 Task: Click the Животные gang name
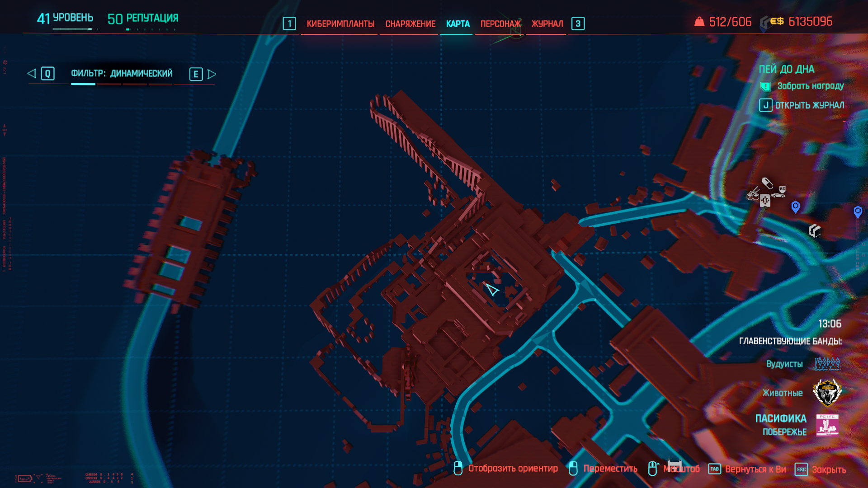pos(783,393)
